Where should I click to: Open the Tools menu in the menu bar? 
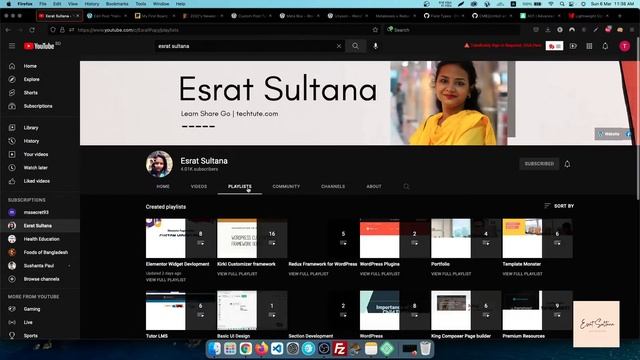(141, 4)
